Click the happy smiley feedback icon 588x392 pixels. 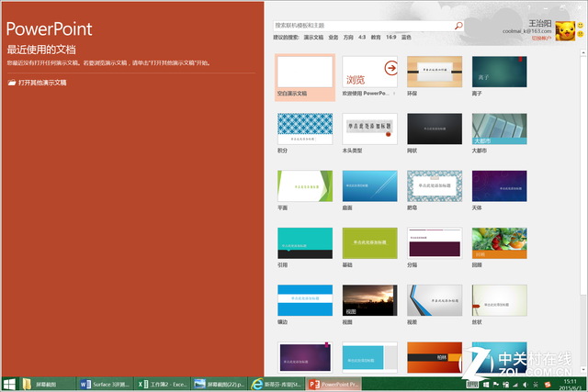point(580,25)
